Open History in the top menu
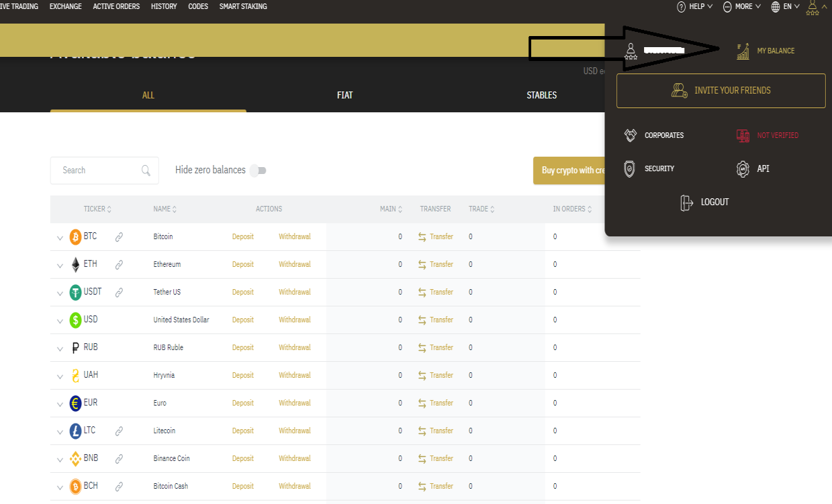The height and width of the screenshot is (504, 832). tap(164, 6)
